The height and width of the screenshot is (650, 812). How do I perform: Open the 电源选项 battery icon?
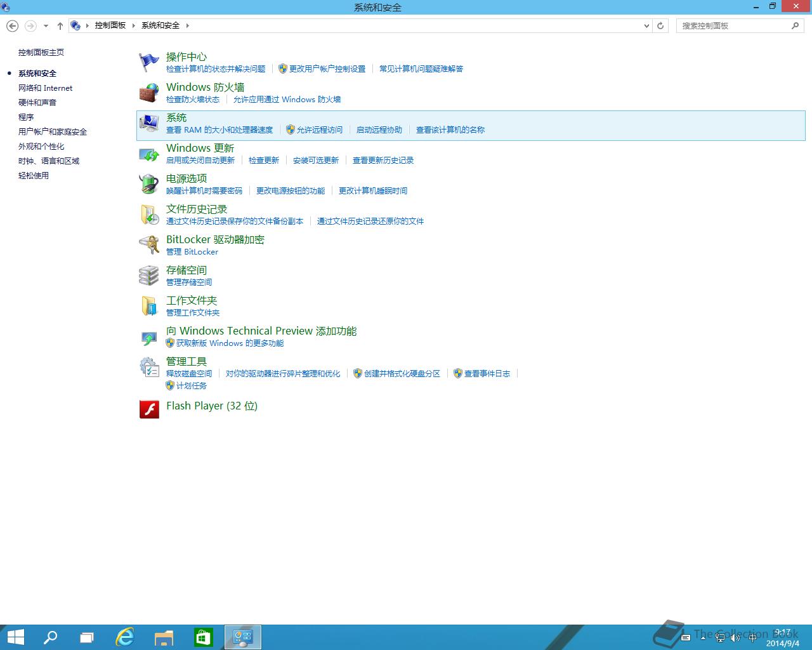point(149,184)
